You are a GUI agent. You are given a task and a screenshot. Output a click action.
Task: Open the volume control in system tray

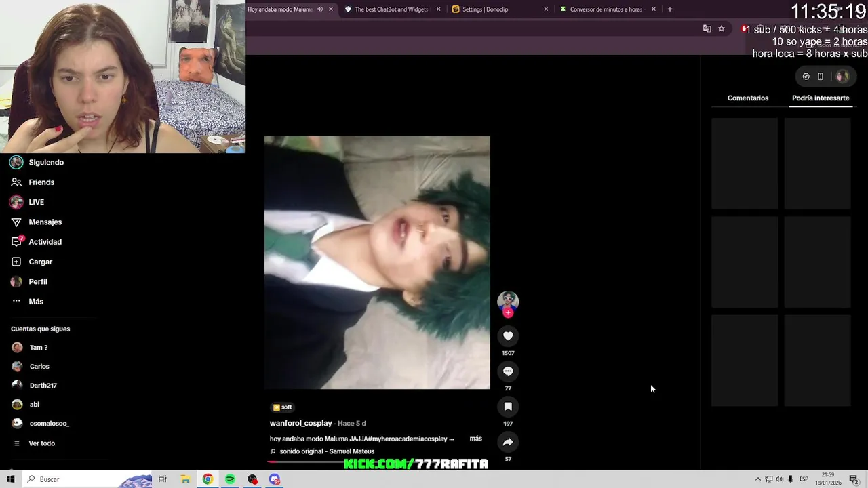click(779, 479)
